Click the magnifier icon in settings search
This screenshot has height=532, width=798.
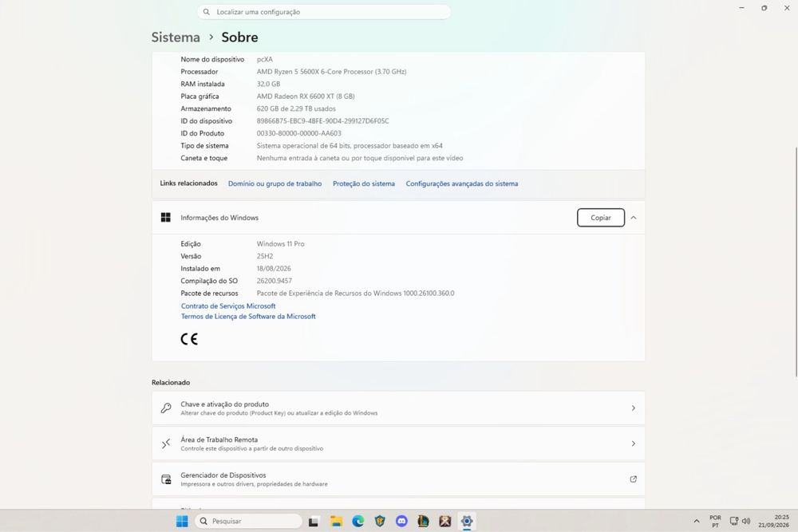pyautogui.click(x=207, y=12)
